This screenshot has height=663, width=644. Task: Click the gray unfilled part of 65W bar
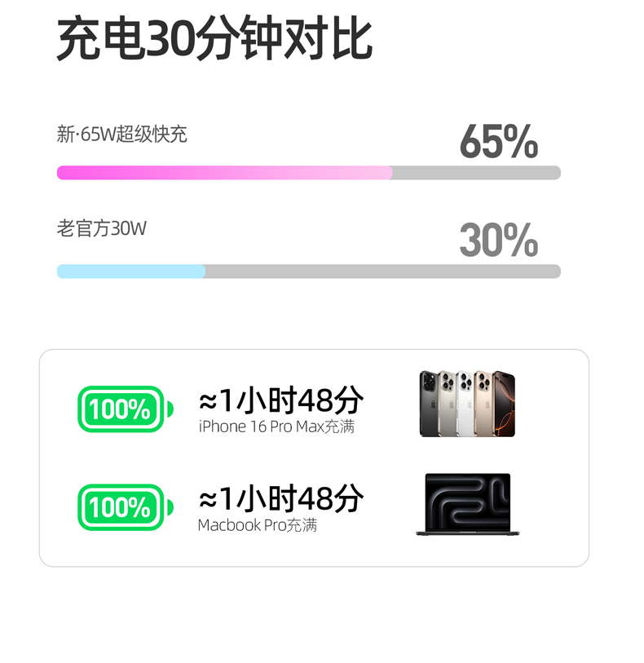[477, 173]
